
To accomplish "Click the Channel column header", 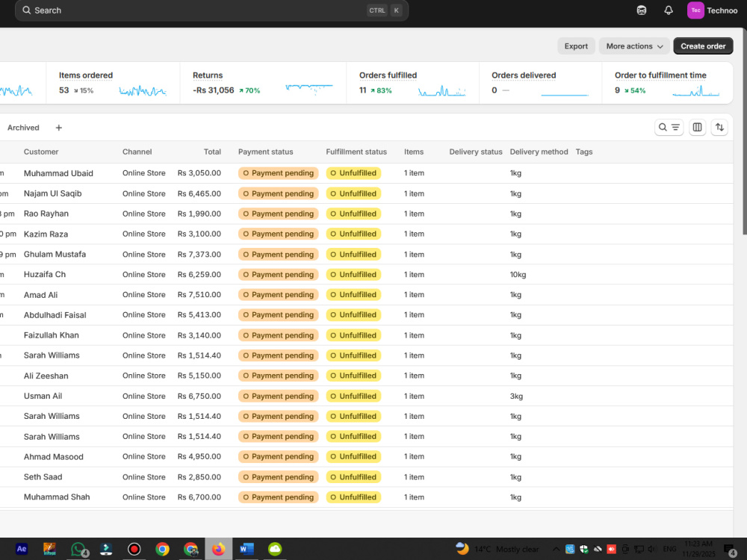I will point(137,152).
